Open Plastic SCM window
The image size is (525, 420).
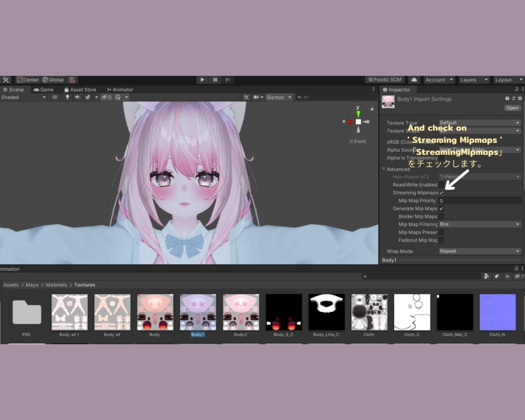[385, 79]
